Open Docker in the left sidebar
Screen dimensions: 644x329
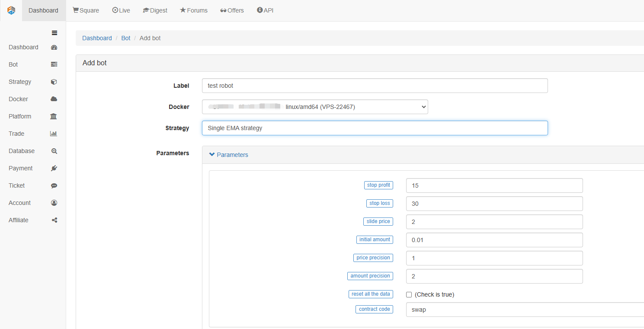coord(18,99)
